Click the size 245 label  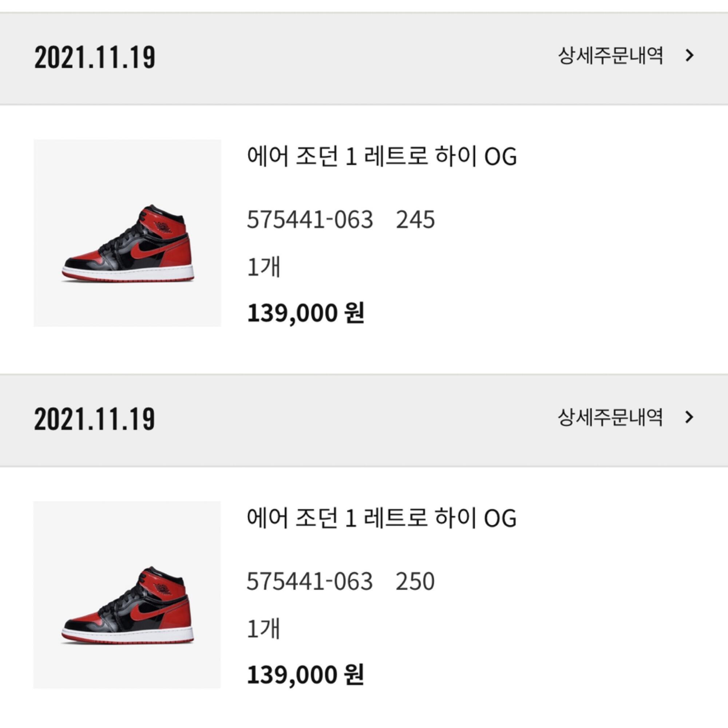click(x=415, y=220)
